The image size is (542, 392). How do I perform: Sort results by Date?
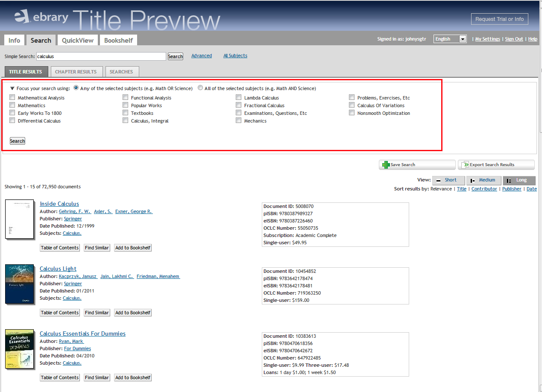(532, 189)
